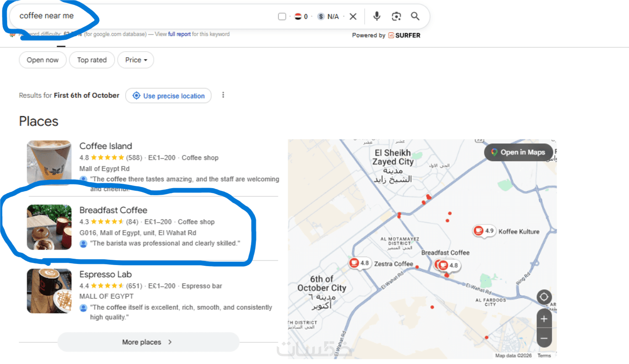Click the Espresso Lab latte thumbnail
629x364 pixels.
click(49, 291)
